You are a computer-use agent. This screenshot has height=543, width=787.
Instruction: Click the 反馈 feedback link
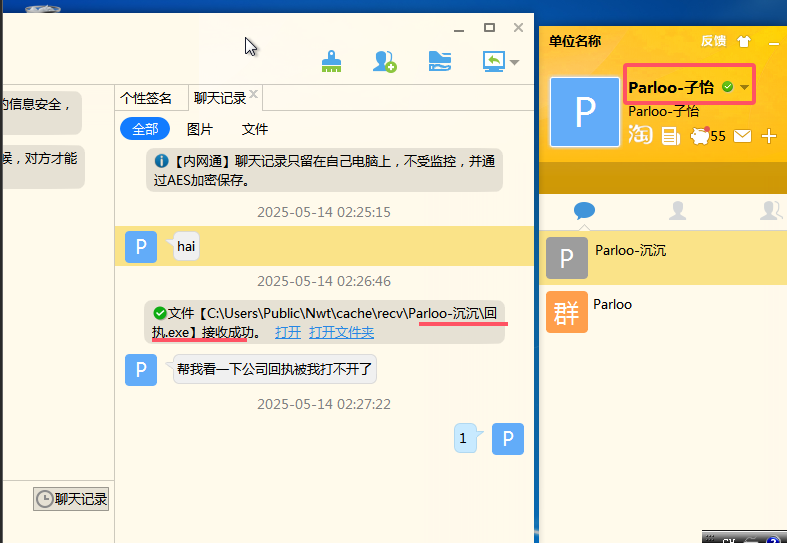713,41
